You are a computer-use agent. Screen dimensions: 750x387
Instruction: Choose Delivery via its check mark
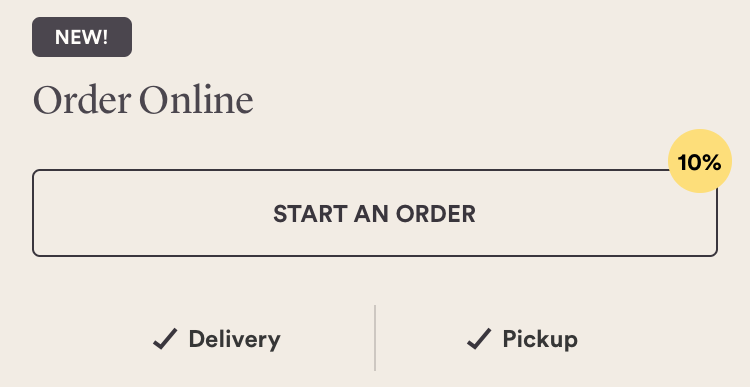[x=165, y=339]
